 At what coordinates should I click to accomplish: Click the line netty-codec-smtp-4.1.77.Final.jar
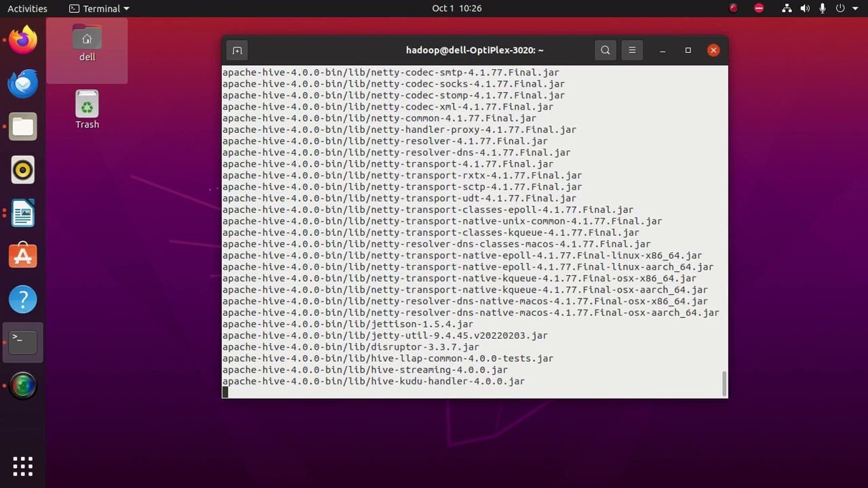point(391,73)
